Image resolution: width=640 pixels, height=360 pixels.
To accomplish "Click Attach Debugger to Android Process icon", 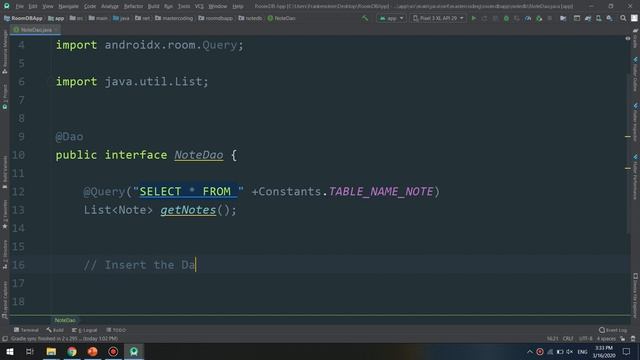I will (x=539, y=18).
